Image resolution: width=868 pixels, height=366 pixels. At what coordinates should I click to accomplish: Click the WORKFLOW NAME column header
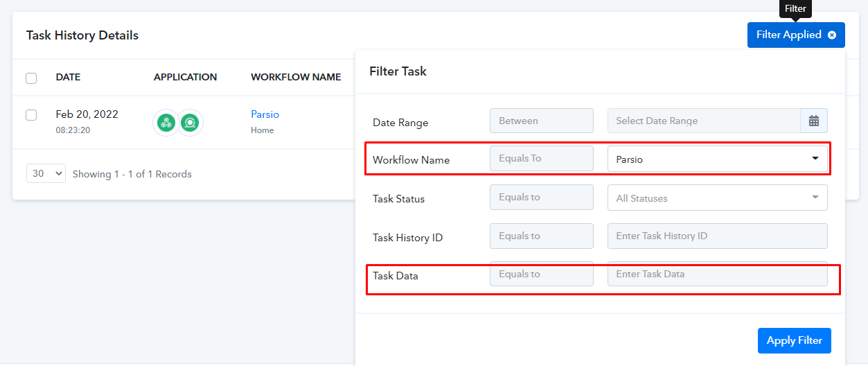[296, 77]
